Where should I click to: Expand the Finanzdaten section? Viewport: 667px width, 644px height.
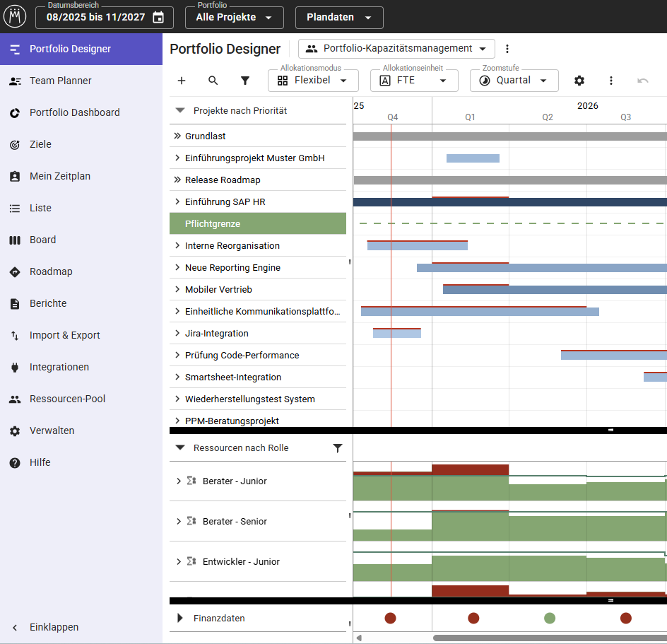pyautogui.click(x=180, y=618)
